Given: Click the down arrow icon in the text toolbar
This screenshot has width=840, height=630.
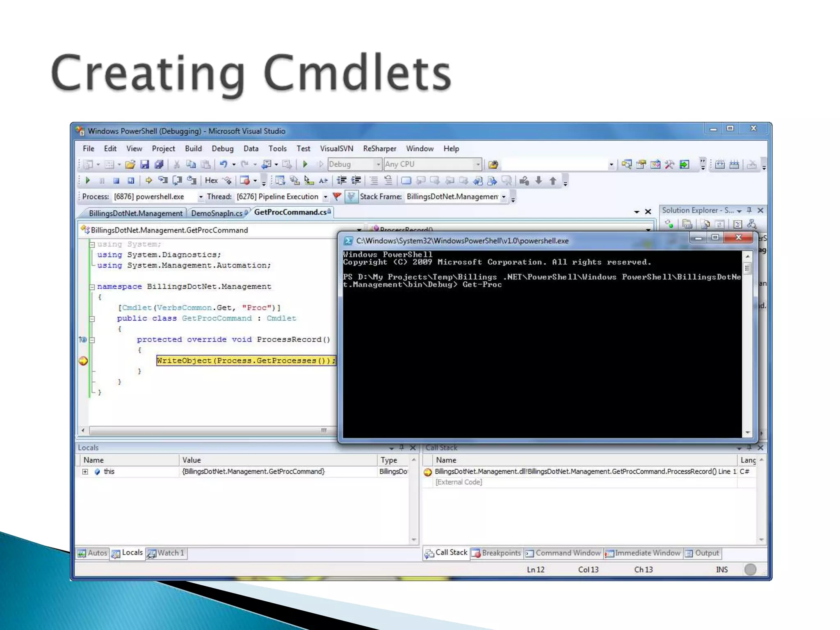Looking at the screenshot, I should coord(539,180).
